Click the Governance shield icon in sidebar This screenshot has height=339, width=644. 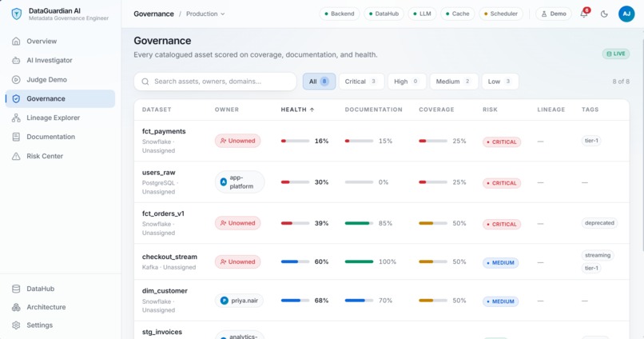16,98
